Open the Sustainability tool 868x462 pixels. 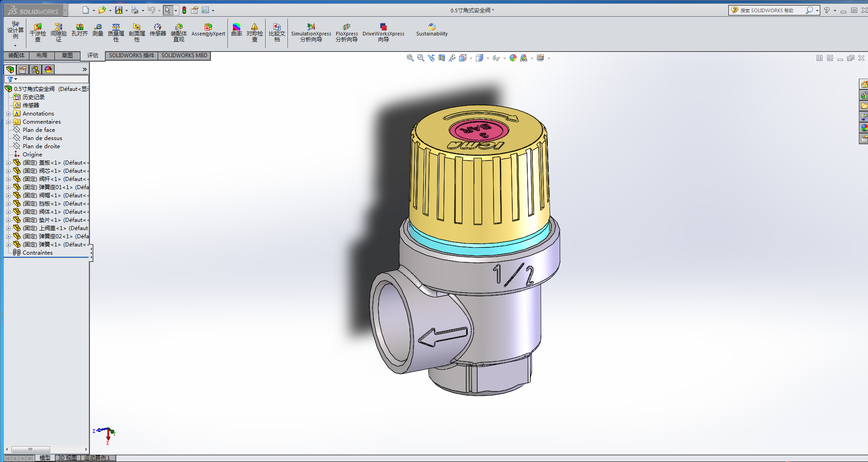click(x=432, y=30)
